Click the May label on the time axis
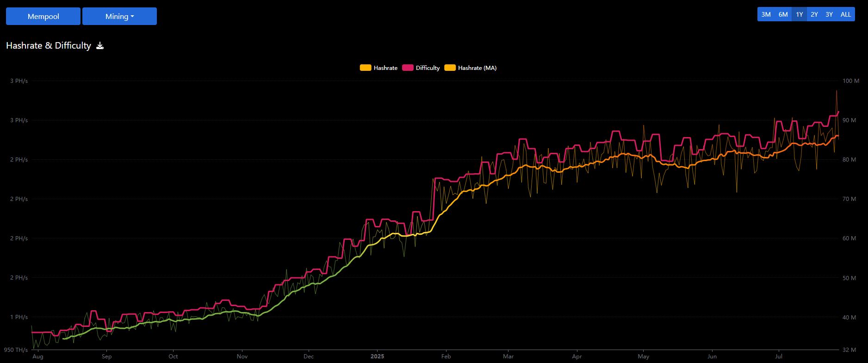Screen dimensions: 868x363 (x=644, y=357)
